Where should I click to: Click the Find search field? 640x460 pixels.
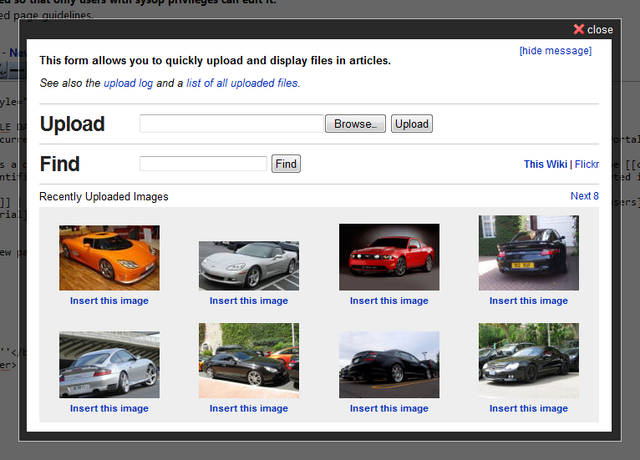point(203,164)
